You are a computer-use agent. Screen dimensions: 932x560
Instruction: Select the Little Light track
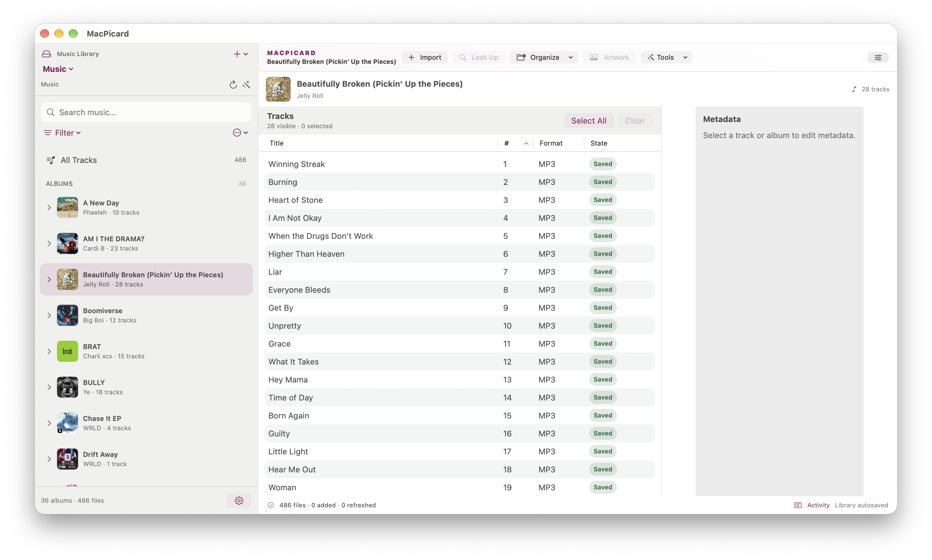[x=459, y=452]
